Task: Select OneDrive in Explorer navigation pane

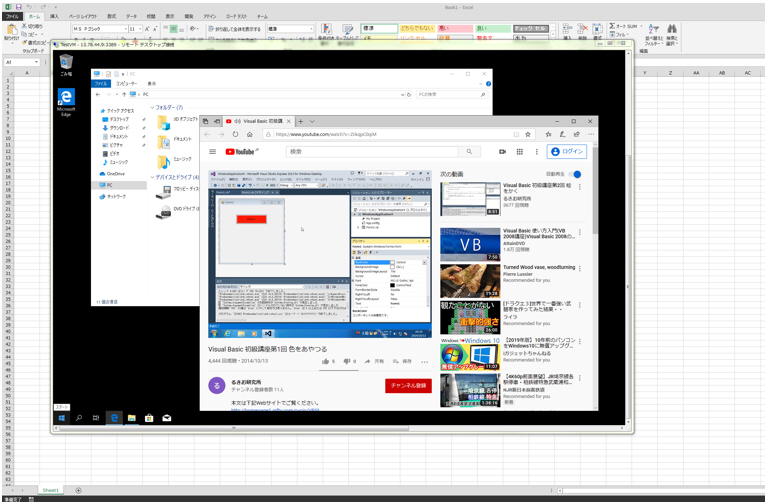Action: tap(112, 174)
